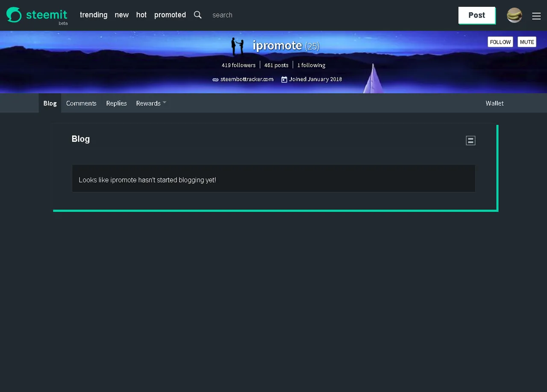This screenshot has height=392, width=547.
Task: Click the link icon beside steembottracker.com
Action: (215, 80)
